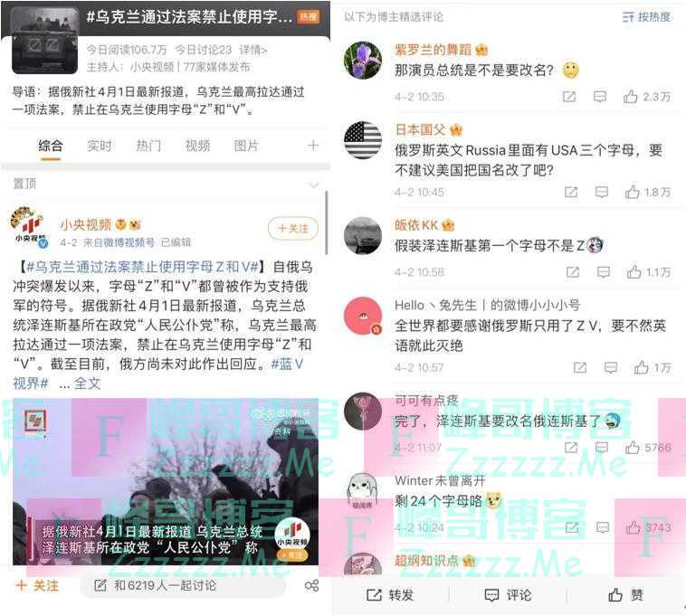The image size is (686, 616).
Task: Tap the 赞 thumbs-up in bottom bar
Action: pyautogui.click(x=615, y=594)
